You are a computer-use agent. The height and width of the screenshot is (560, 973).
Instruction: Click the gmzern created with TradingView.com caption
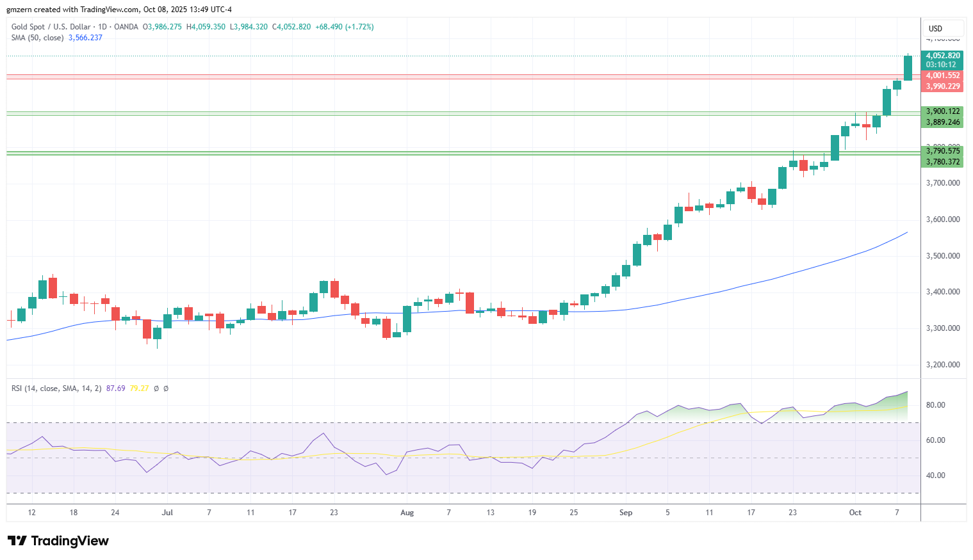(119, 10)
